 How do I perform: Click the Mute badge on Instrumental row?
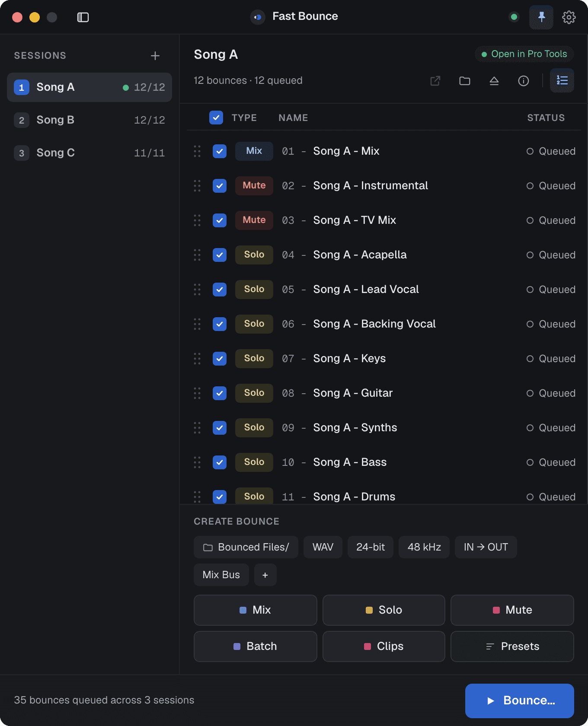coord(254,186)
